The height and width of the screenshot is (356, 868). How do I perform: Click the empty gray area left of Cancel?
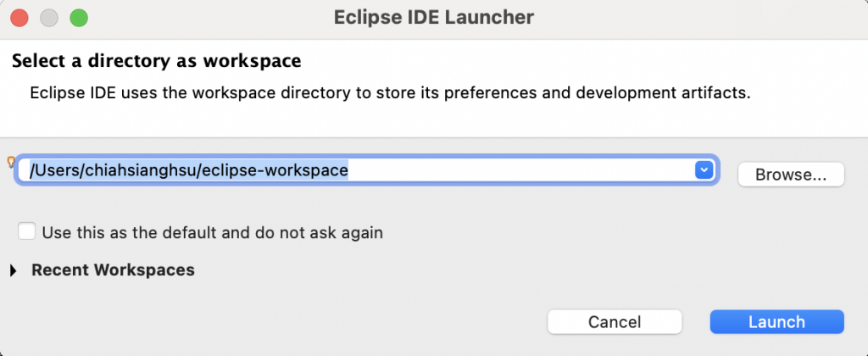pos(271,322)
